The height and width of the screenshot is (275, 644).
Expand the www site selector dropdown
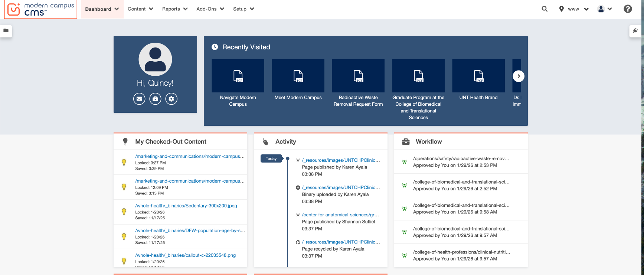click(574, 9)
